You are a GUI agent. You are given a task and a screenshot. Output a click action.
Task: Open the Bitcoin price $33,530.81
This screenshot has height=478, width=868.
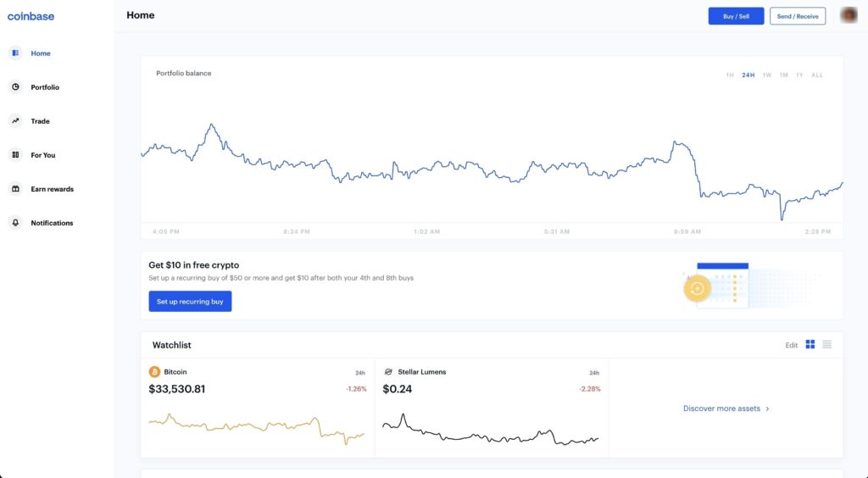click(x=176, y=389)
